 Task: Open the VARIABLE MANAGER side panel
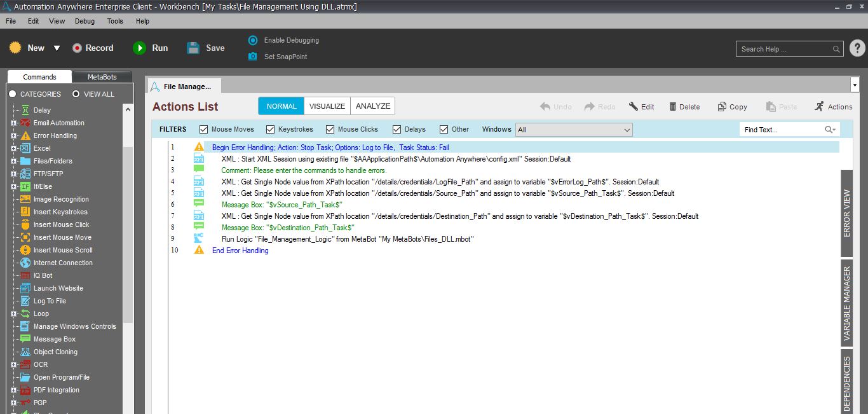847,303
